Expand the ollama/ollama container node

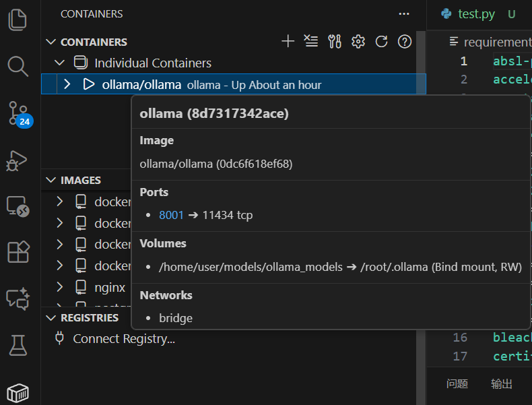pos(67,85)
